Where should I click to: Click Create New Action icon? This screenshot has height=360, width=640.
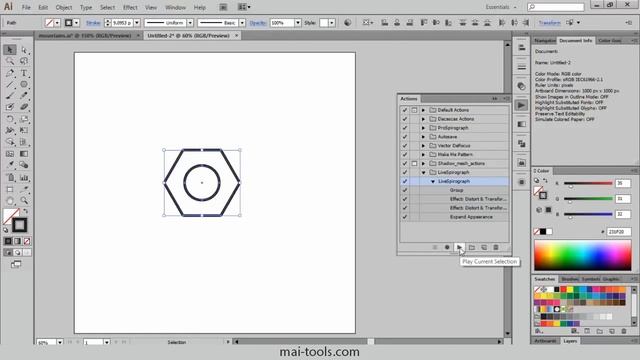point(484,247)
